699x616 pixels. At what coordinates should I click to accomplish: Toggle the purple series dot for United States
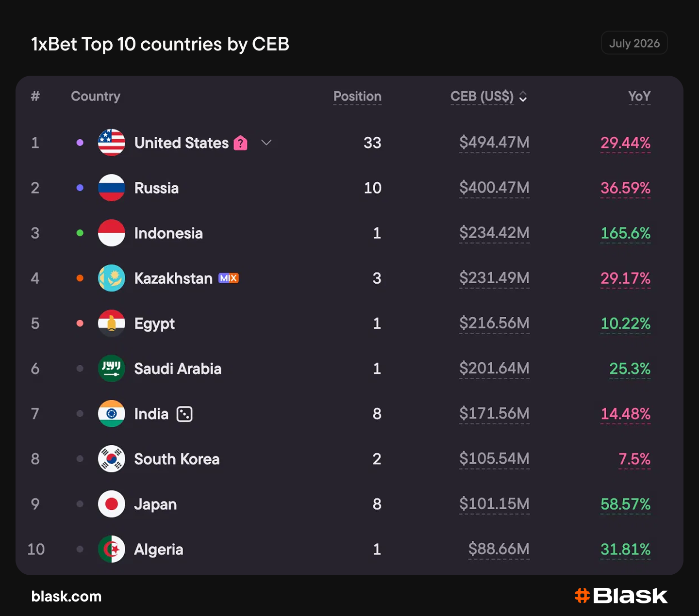click(x=80, y=143)
